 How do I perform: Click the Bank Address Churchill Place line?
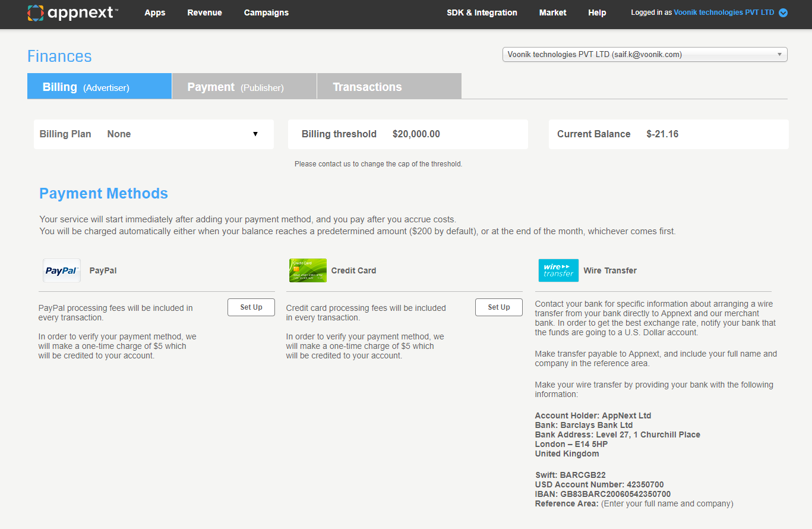[x=618, y=434]
